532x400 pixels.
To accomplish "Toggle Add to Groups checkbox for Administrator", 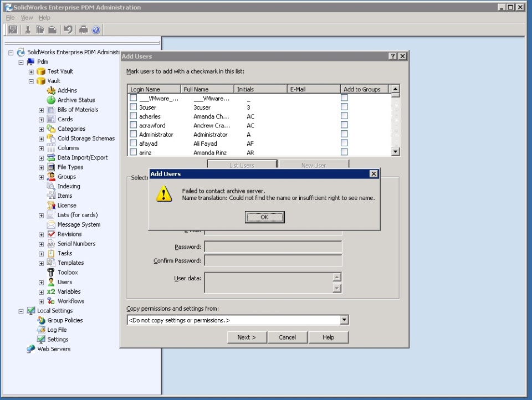I will [344, 134].
